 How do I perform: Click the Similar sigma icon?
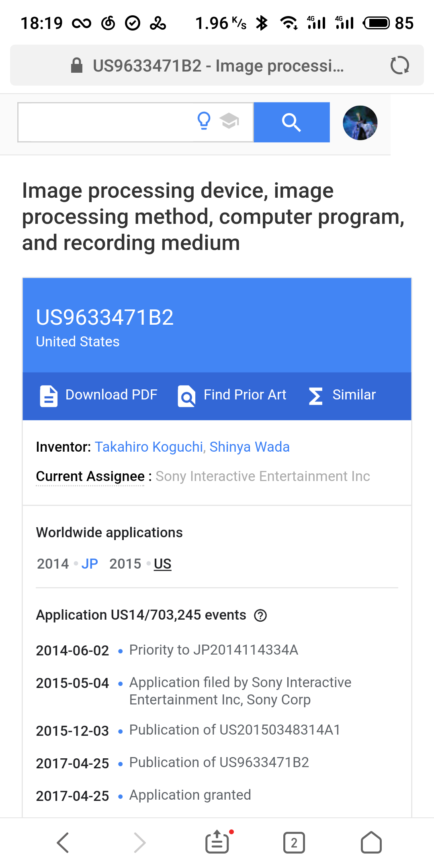pyautogui.click(x=316, y=396)
